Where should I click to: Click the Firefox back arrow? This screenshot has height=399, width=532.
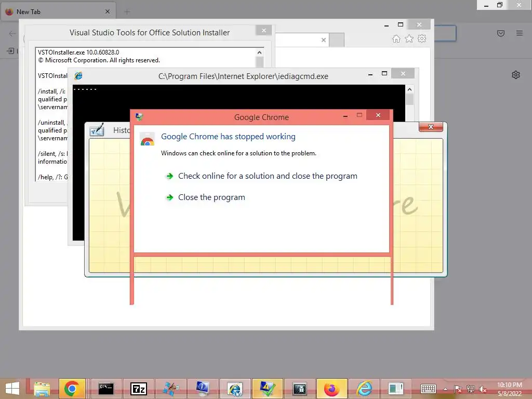(12, 33)
